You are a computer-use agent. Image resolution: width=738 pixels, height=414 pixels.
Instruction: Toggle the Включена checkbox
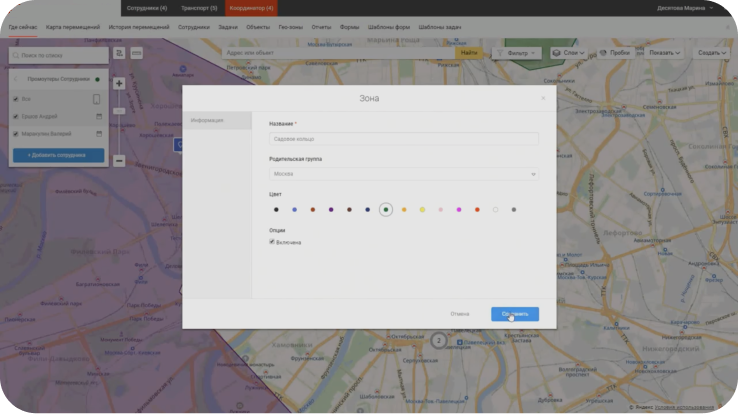point(272,241)
